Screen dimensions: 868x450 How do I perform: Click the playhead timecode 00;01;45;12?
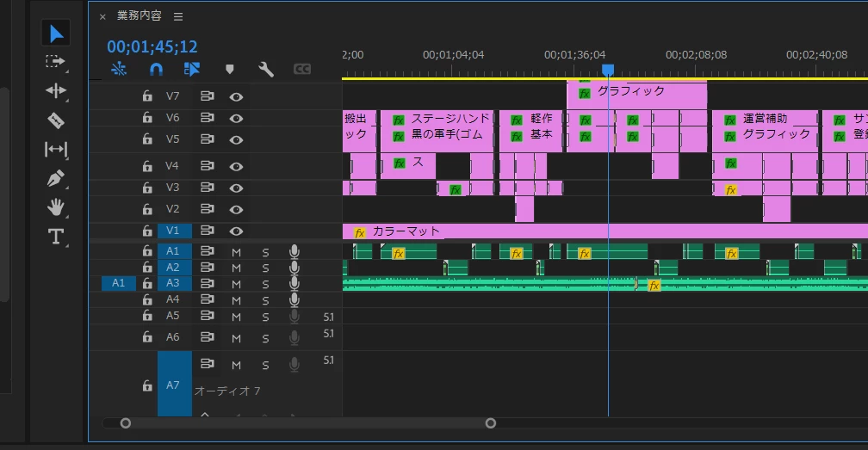pos(152,46)
